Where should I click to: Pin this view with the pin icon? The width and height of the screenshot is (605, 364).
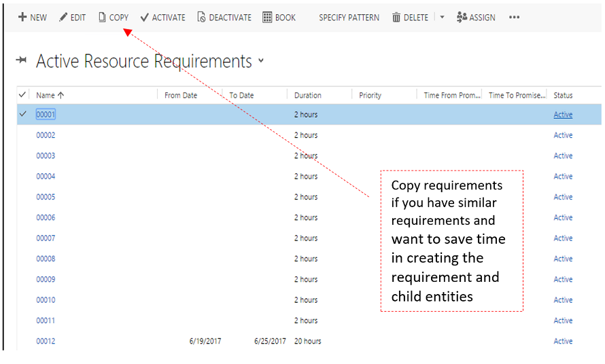point(22,60)
